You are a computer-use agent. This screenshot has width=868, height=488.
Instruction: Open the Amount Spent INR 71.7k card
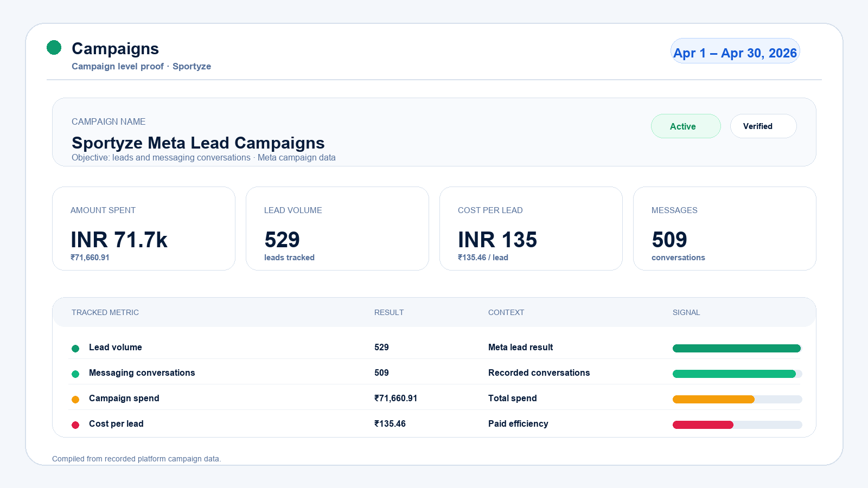144,229
